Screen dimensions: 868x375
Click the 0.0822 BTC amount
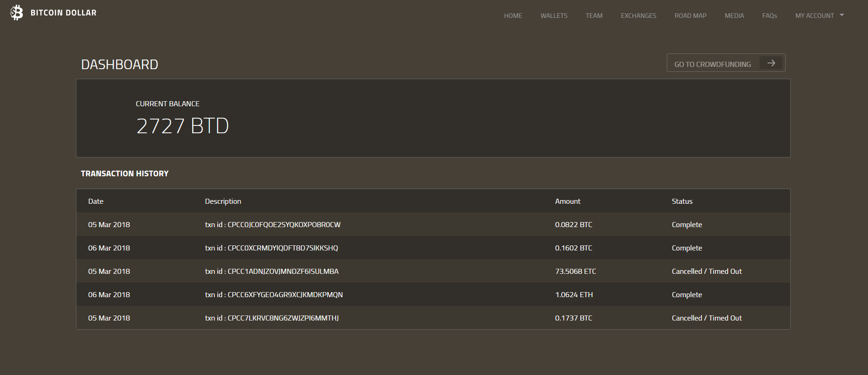[x=573, y=225]
